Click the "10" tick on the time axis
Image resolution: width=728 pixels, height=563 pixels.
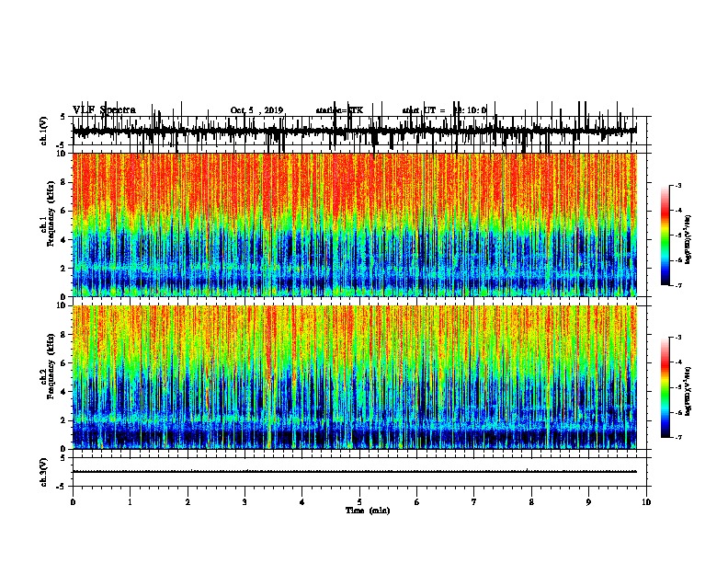point(646,502)
